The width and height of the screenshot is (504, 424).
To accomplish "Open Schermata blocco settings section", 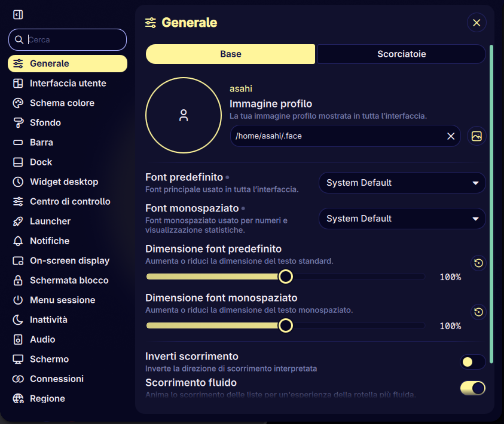I will (x=68, y=280).
